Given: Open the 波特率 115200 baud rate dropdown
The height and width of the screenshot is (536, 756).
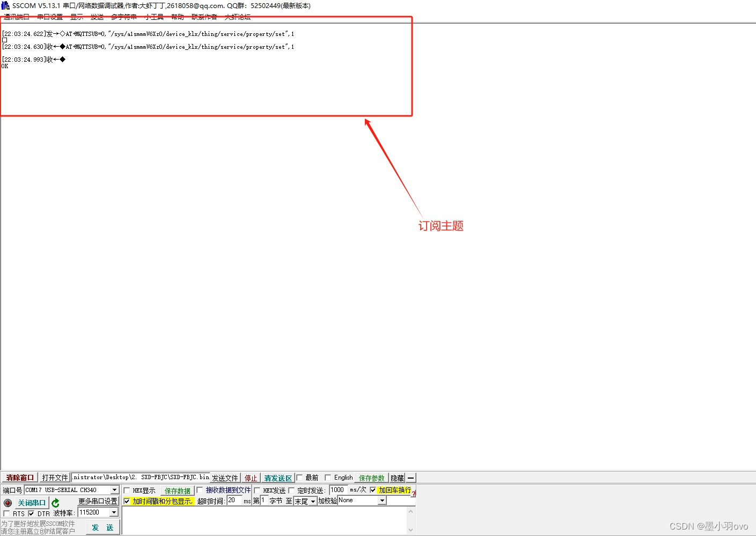Looking at the screenshot, I should pyautogui.click(x=114, y=512).
